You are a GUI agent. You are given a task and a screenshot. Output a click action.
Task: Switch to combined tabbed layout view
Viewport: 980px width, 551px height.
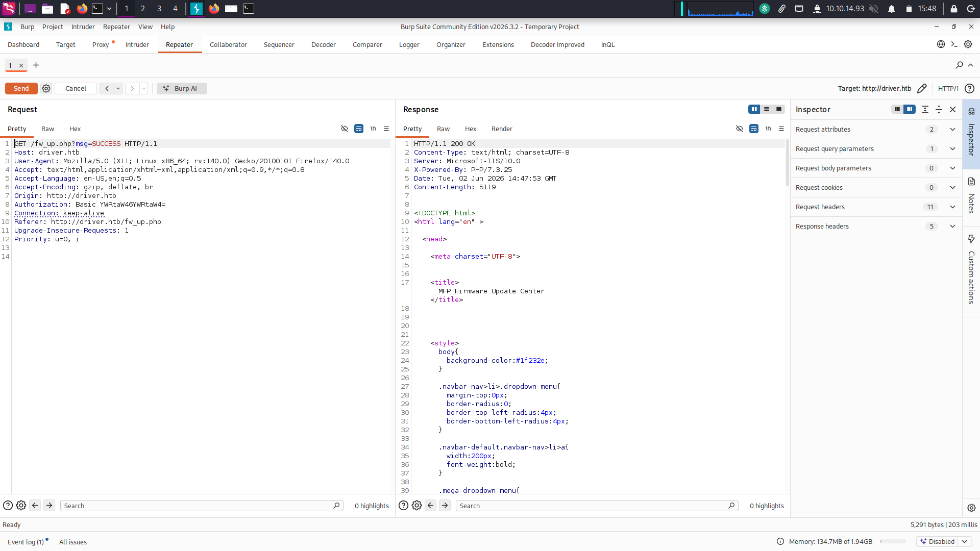(x=779, y=109)
